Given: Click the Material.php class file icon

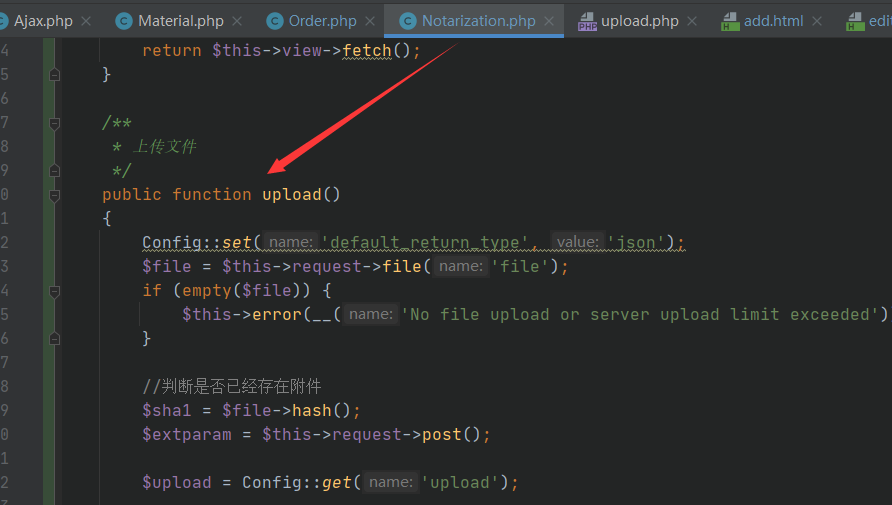Looking at the screenshot, I should point(123,21).
